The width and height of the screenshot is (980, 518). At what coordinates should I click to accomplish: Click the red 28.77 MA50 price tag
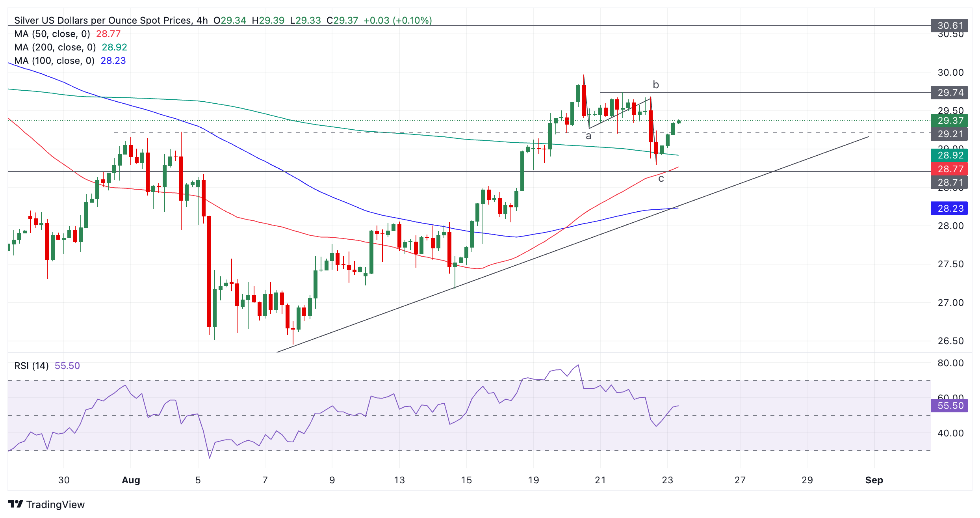[950, 169]
